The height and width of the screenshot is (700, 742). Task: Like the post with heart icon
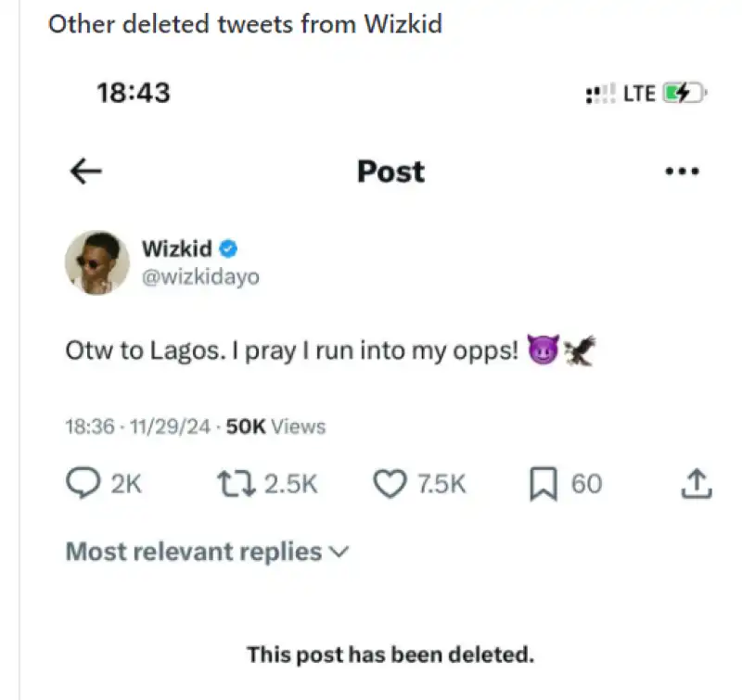coord(390,483)
